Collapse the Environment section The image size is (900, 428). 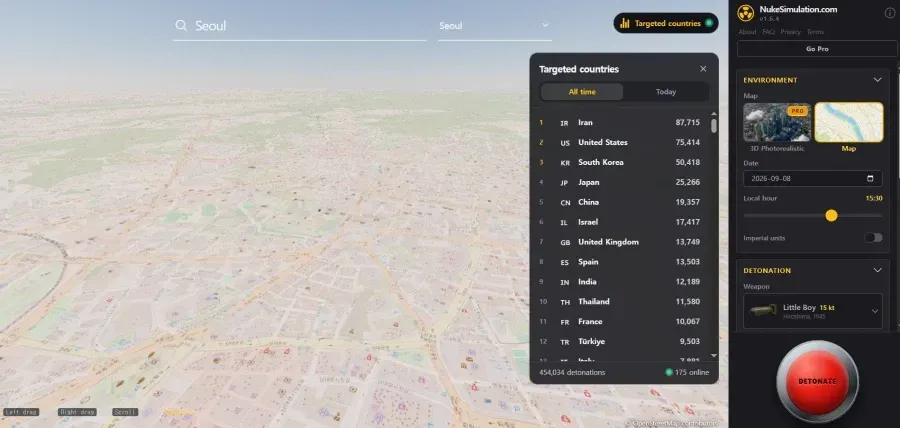coord(877,80)
